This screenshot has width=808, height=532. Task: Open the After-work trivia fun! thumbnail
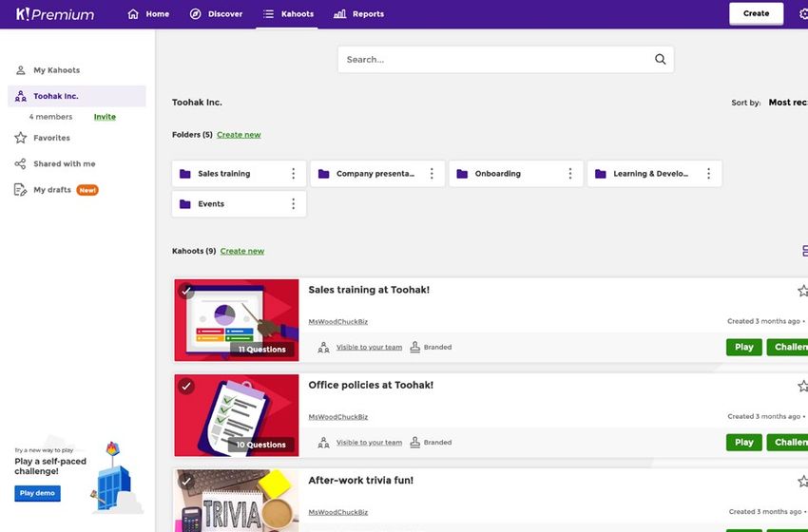237,501
